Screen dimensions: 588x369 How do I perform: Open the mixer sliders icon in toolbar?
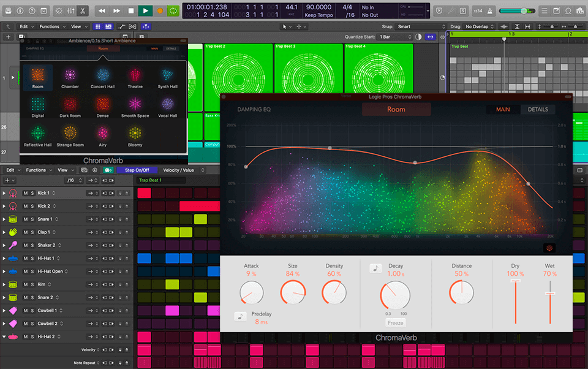(x=71, y=11)
